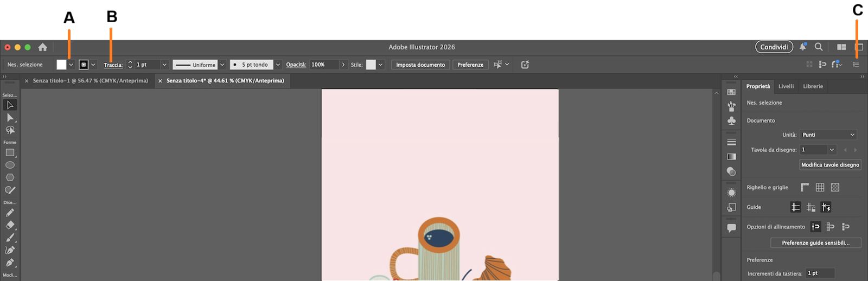Screen dimensions: 868x281
Task: Toggle rulers in Righello e griglie
Action: click(805, 187)
